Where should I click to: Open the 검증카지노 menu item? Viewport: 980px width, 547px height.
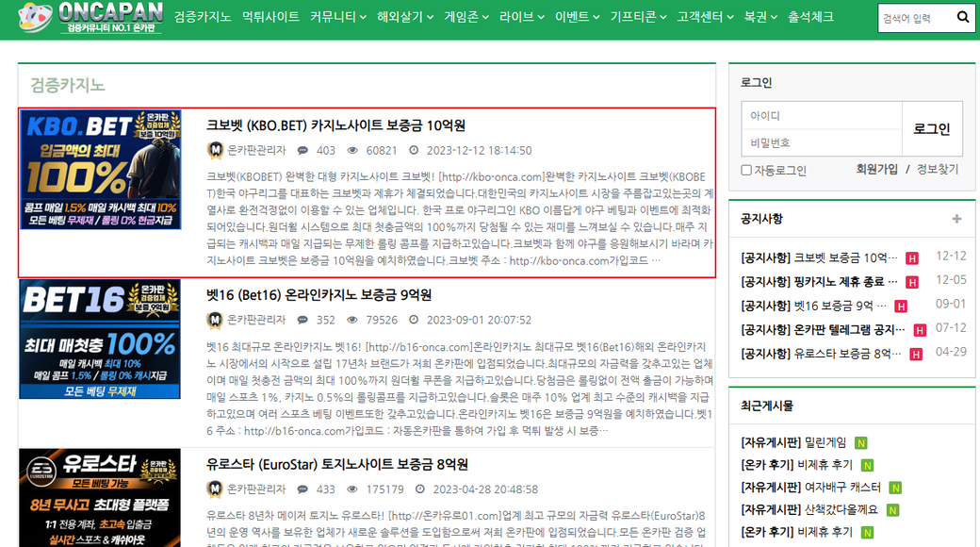pyautogui.click(x=203, y=17)
